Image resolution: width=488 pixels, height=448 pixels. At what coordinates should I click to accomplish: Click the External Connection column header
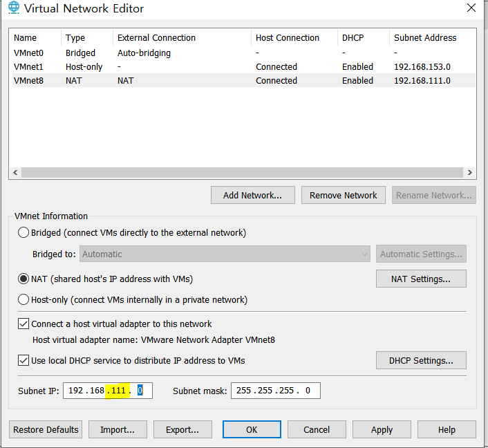click(x=182, y=37)
